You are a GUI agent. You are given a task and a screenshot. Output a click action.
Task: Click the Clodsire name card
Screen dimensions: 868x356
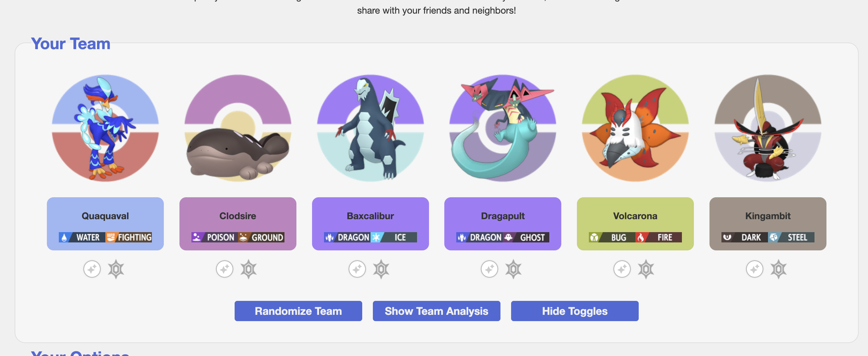[238, 223]
